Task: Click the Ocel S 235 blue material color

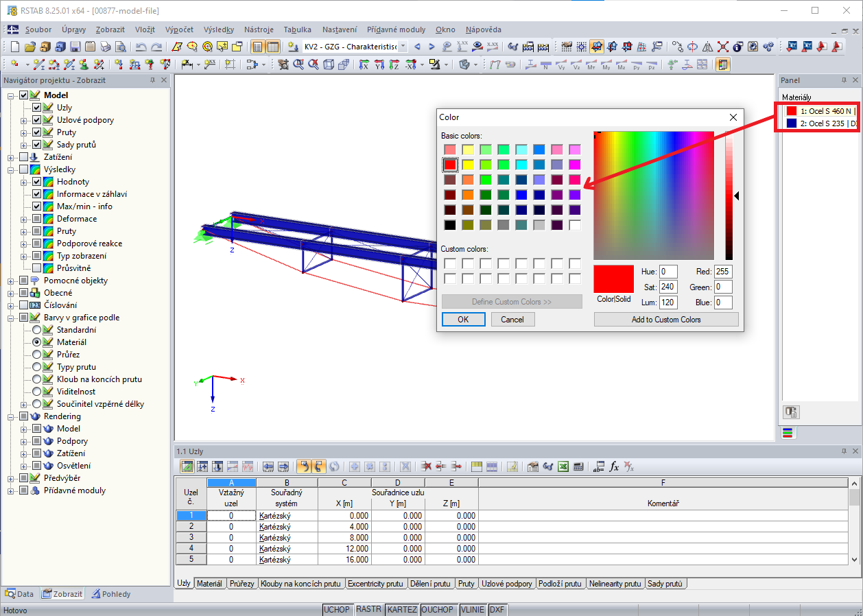Action: (x=792, y=123)
